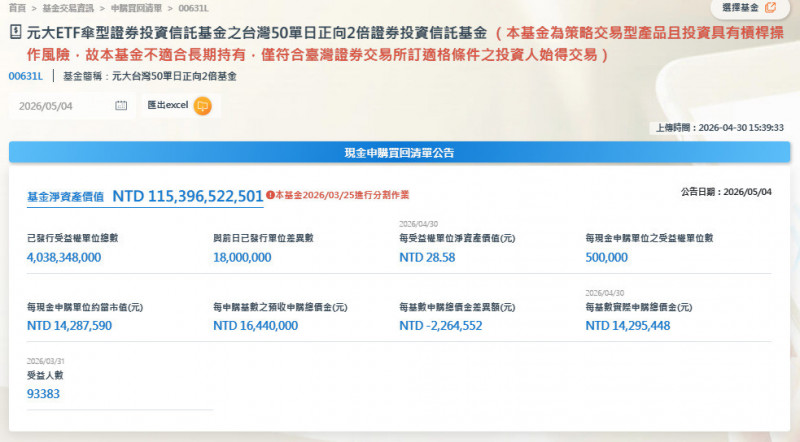800x442 pixels.
Task: Click the 基金淨資產價值 underlined label
Action: pos(65,197)
